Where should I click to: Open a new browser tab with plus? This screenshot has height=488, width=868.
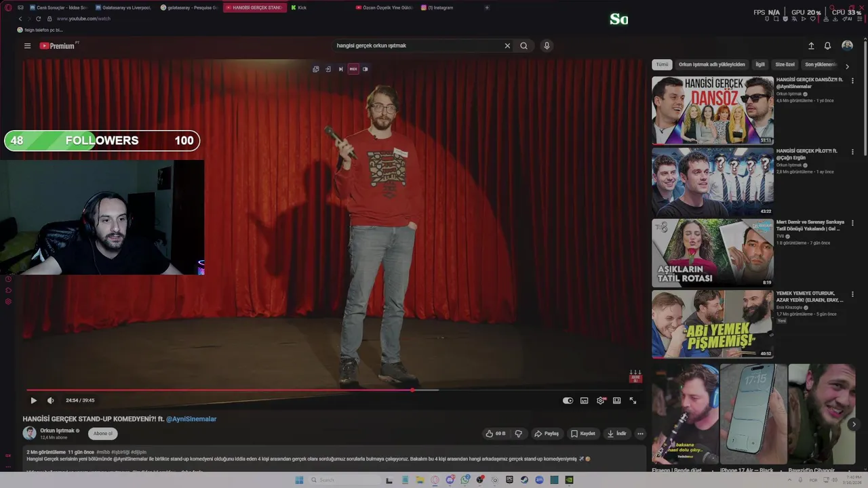click(x=487, y=7)
